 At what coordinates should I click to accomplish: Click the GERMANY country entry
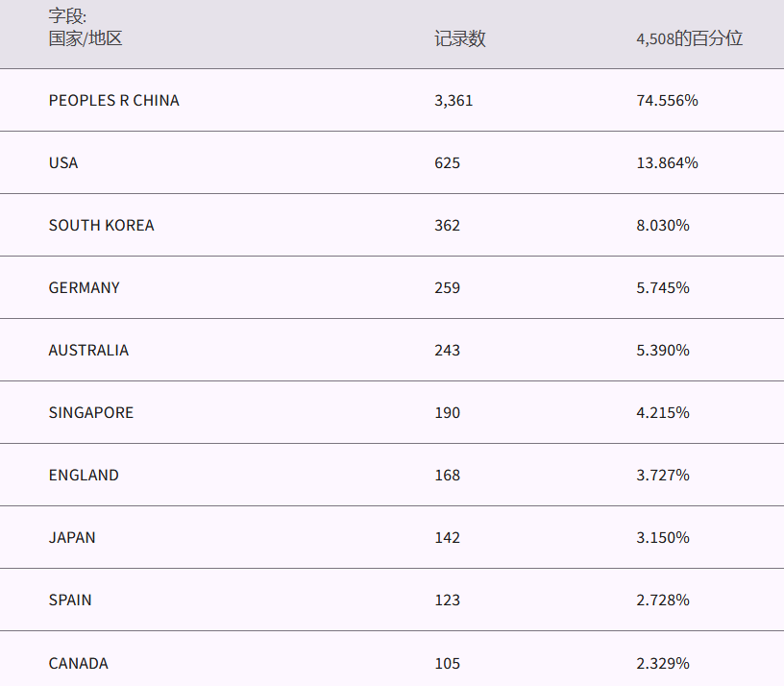(85, 287)
